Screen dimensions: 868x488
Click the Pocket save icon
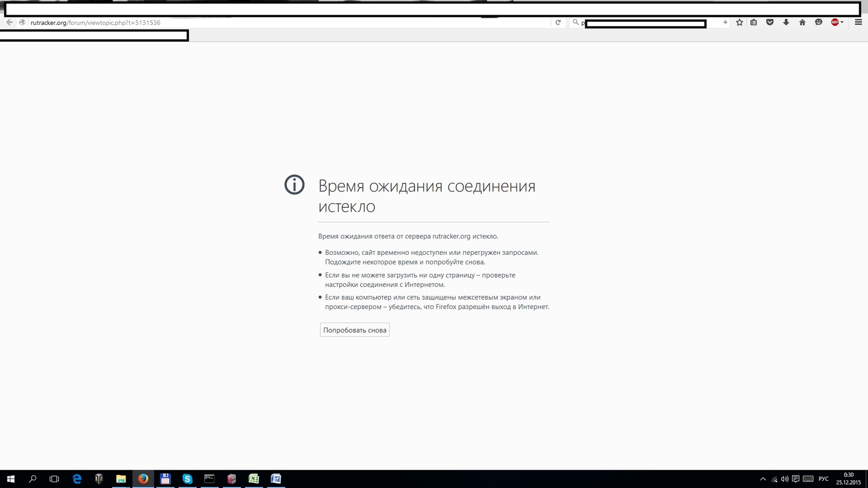tap(770, 22)
